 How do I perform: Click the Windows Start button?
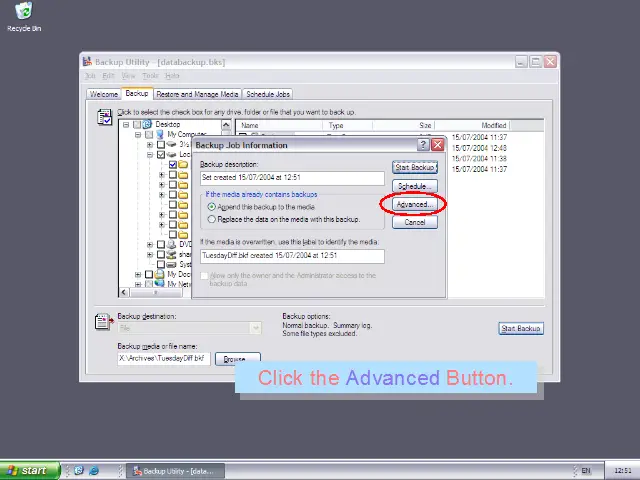[x=27, y=470]
